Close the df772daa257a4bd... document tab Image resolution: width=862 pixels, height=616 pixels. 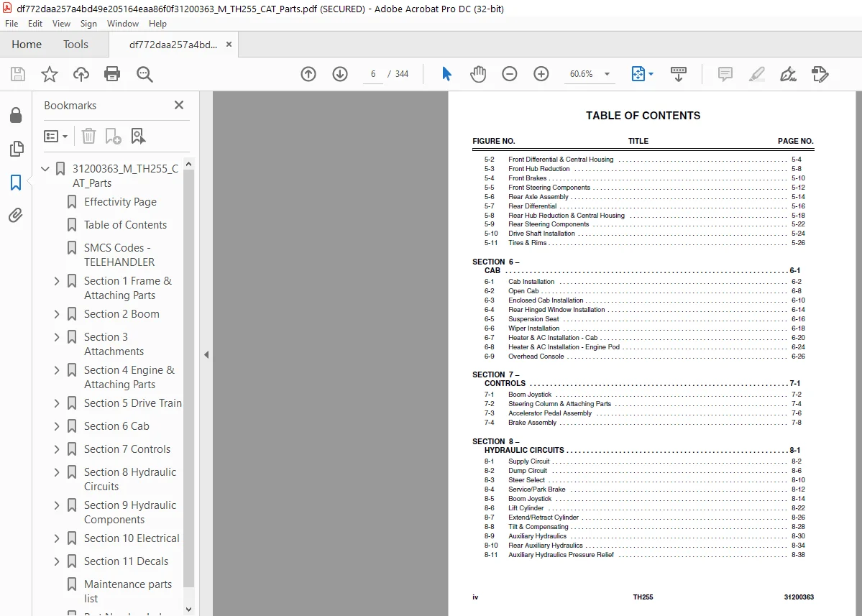pyautogui.click(x=229, y=45)
